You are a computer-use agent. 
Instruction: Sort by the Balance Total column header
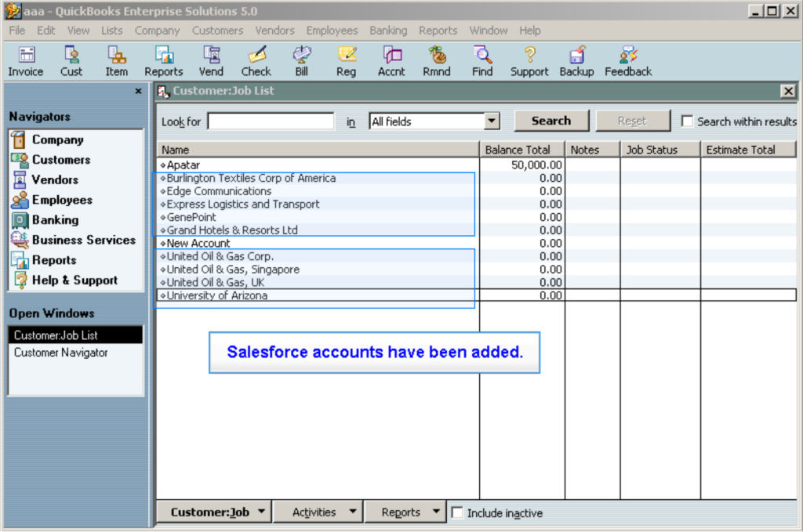(x=521, y=150)
